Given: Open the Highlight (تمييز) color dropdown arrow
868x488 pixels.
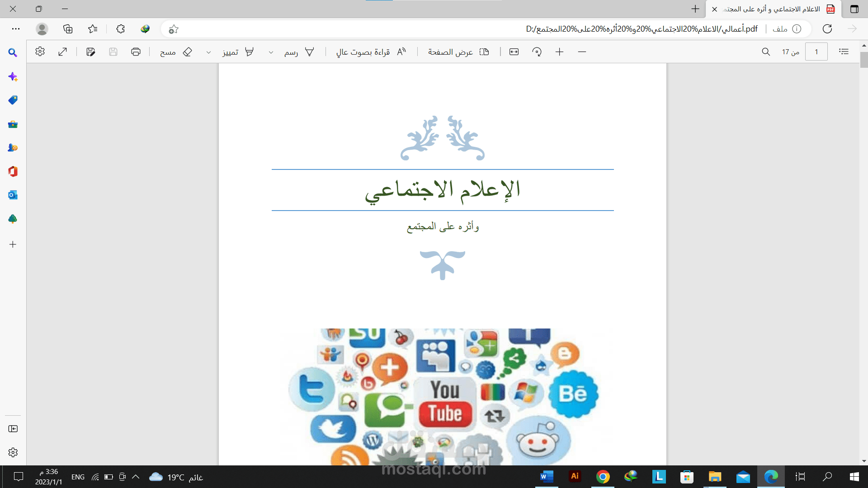Looking at the screenshot, I should coord(208,52).
